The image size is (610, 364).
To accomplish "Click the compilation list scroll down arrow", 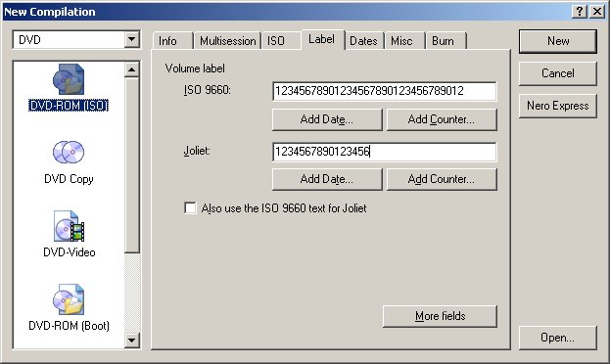I will pos(132,341).
